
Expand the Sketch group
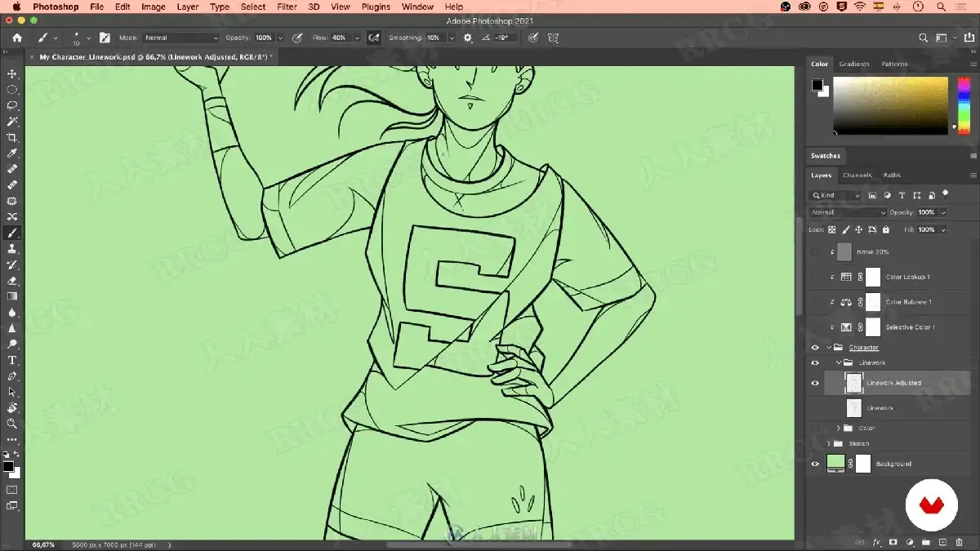pyautogui.click(x=828, y=444)
